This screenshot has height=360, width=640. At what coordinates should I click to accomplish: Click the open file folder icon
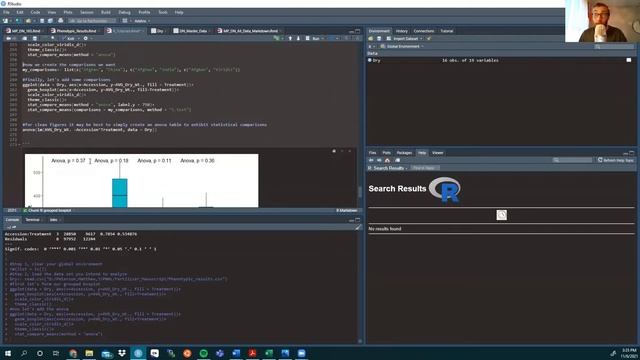pos(28,21)
